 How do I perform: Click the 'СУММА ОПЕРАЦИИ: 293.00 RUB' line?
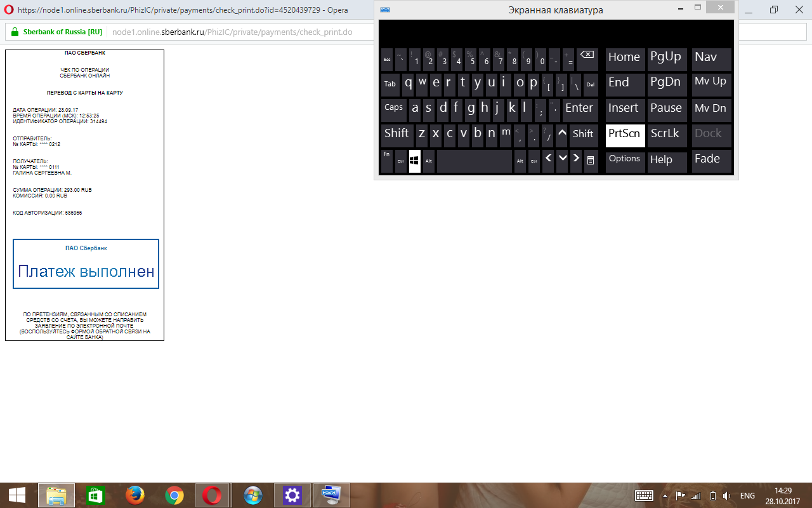(53, 190)
